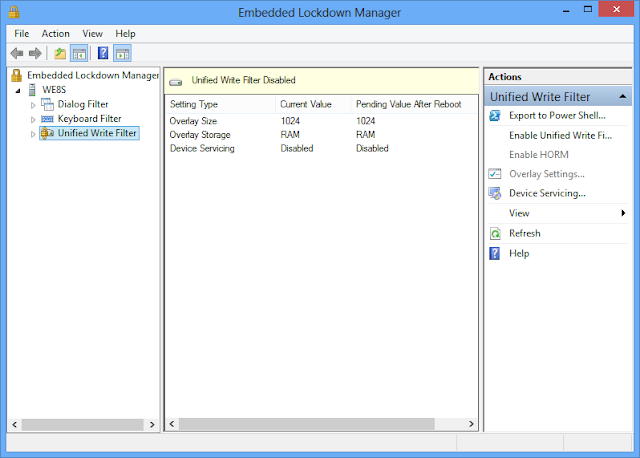Click the Keyboard Filter node icon
The image size is (640, 458).
click(47, 119)
